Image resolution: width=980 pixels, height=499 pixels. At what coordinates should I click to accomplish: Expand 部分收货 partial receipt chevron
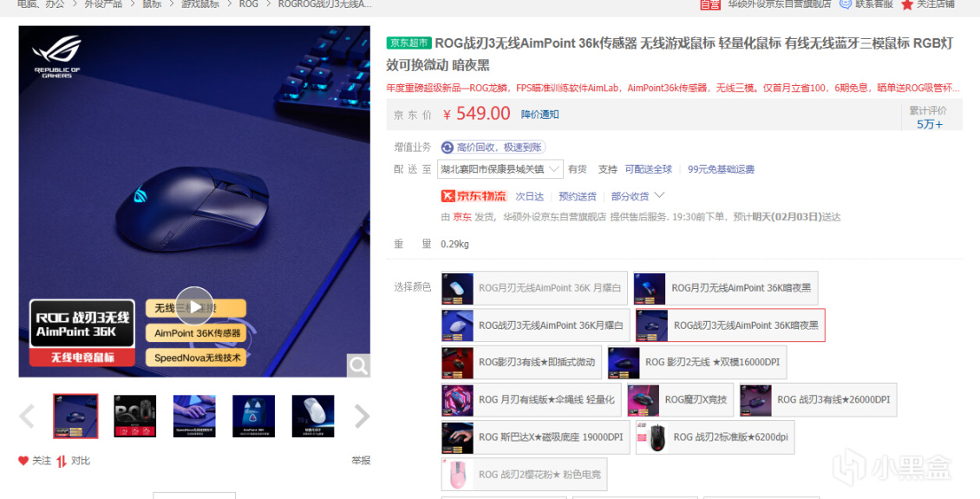[659, 196]
